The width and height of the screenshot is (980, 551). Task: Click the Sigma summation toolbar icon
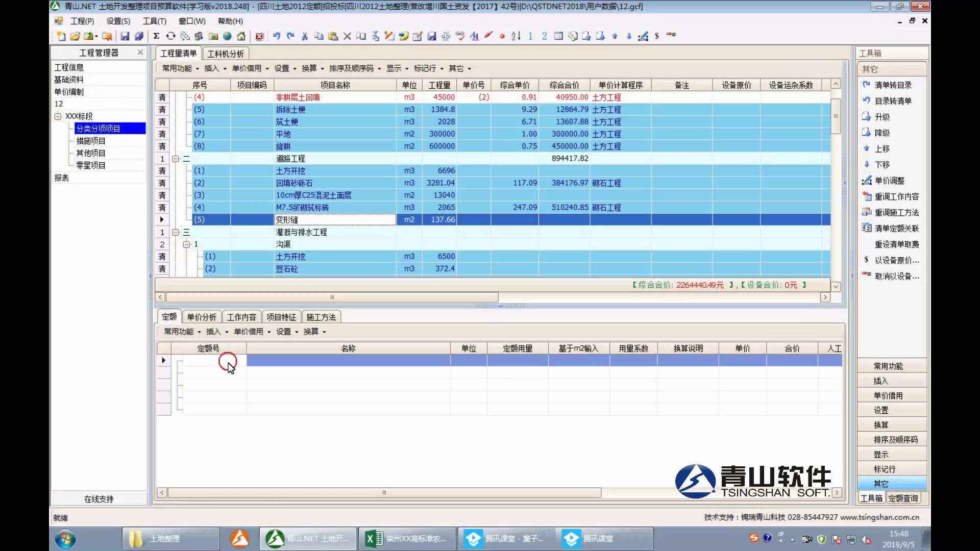click(156, 36)
